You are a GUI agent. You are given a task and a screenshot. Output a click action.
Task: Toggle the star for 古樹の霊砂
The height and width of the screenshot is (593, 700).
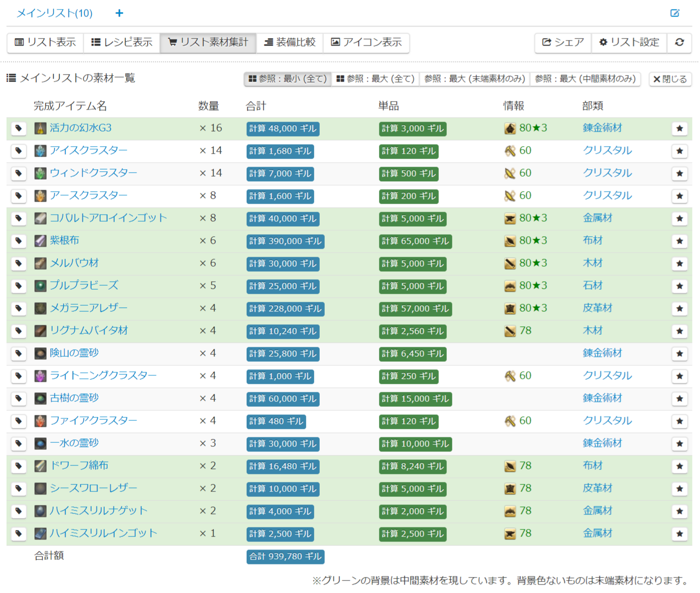point(679,398)
